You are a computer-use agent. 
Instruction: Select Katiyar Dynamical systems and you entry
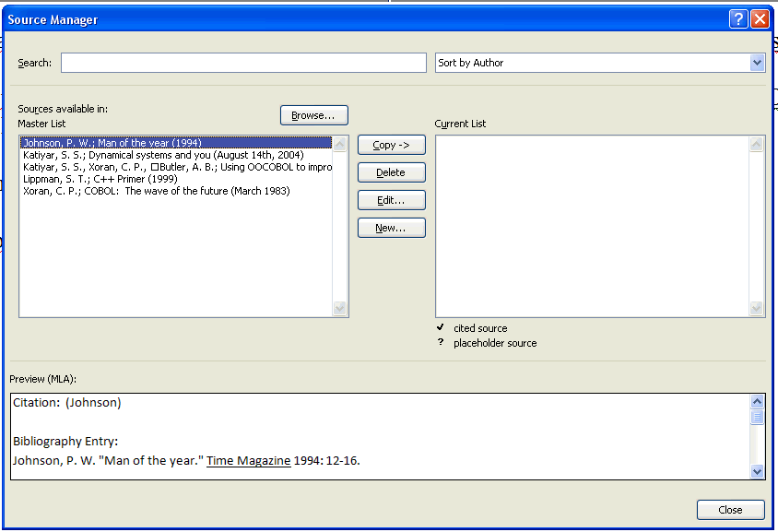(162, 155)
